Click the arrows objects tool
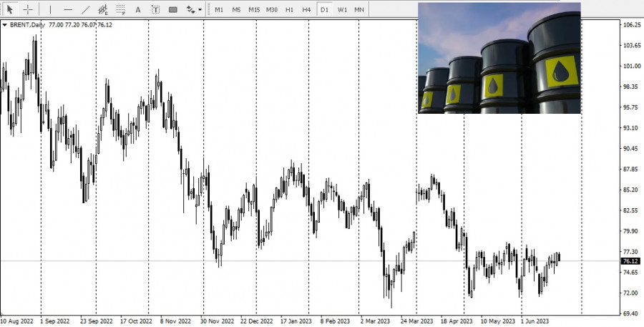Screen dimensions: 644x327 click(190, 9)
